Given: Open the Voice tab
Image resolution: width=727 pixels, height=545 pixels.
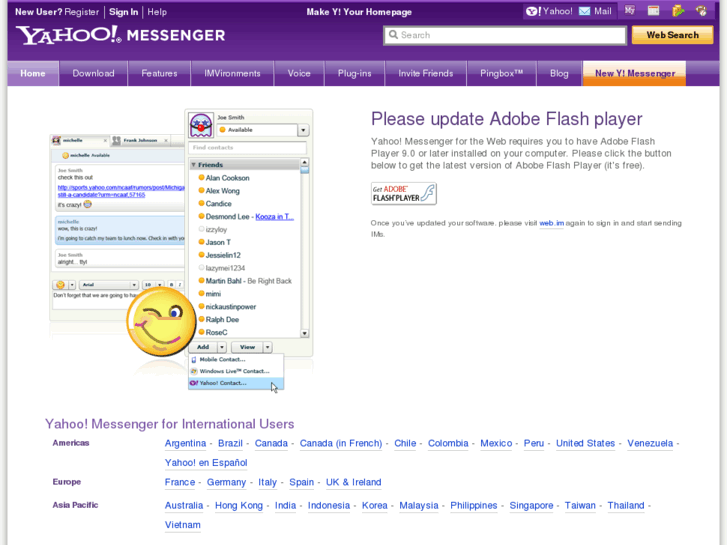Looking at the screenshot, I should [x=299, y=73].
